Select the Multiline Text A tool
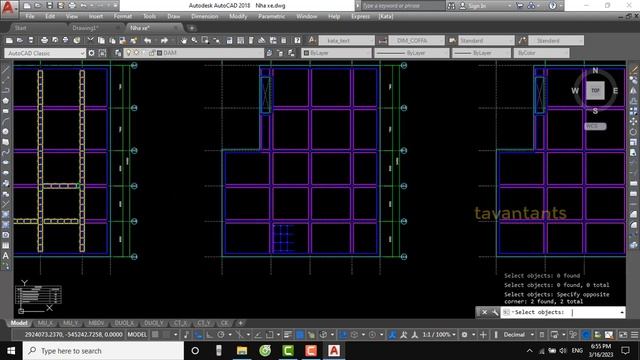This screenshot has width=640, height=360. (6, 256)
